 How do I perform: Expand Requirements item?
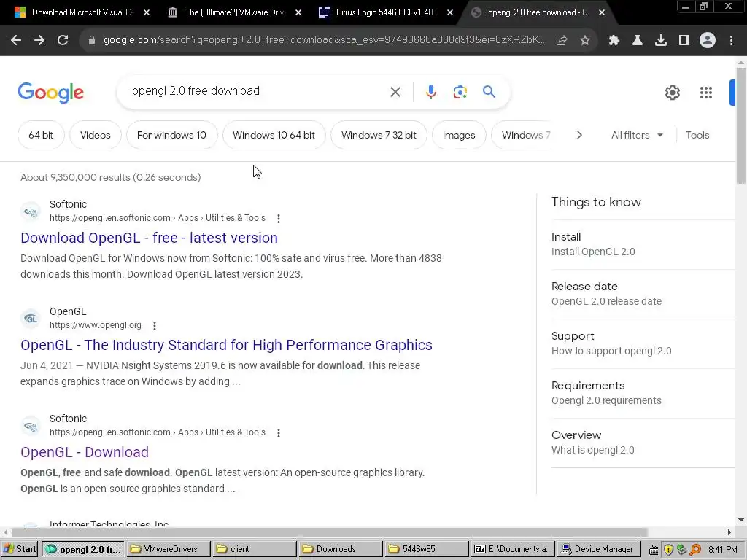click(x=643, y=393)
